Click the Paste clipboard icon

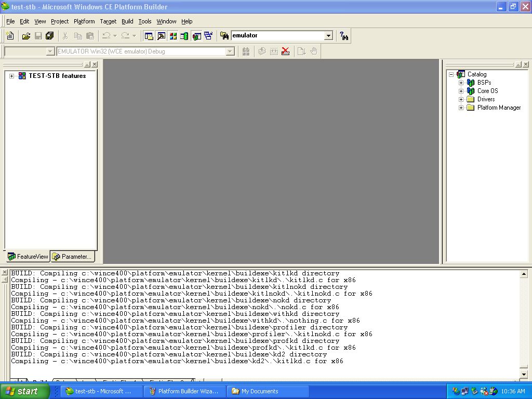pos(90,36)
